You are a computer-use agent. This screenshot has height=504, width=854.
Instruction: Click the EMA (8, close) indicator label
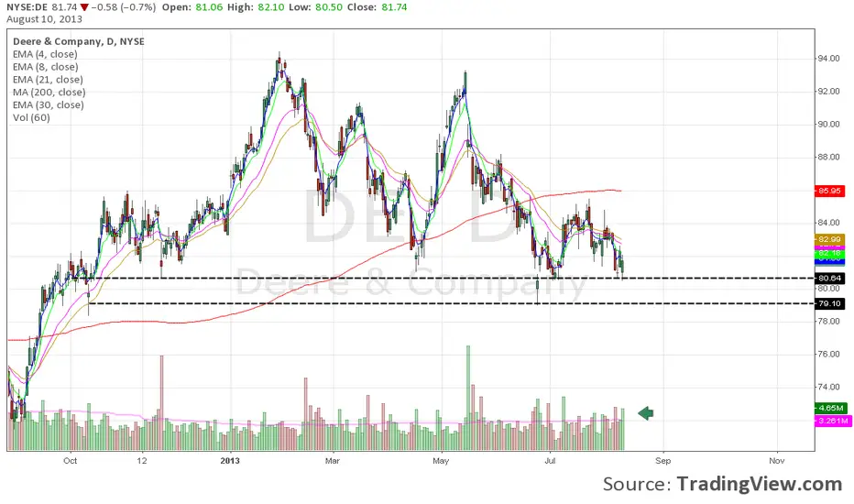pos(46,67)
